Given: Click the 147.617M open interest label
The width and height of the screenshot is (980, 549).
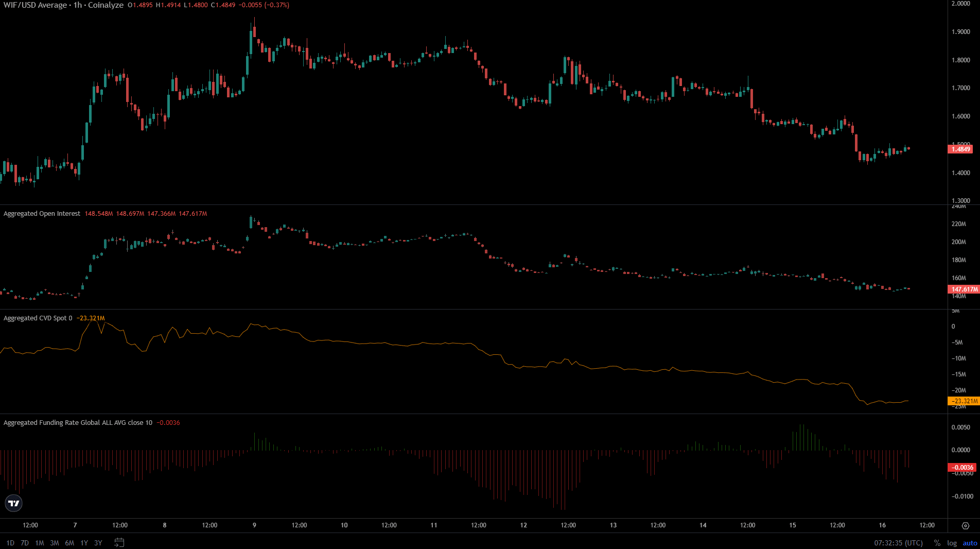Looking at the screenshot, I should (x=964, y=289).
